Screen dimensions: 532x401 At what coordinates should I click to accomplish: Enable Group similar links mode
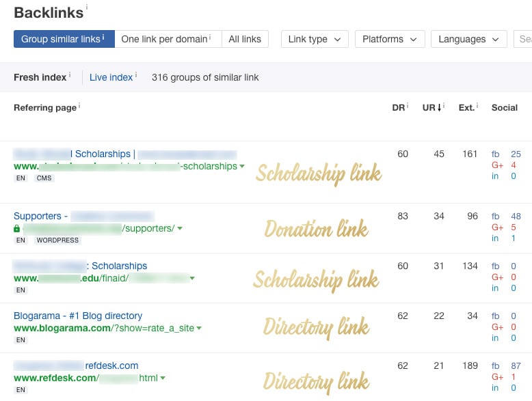64,39
